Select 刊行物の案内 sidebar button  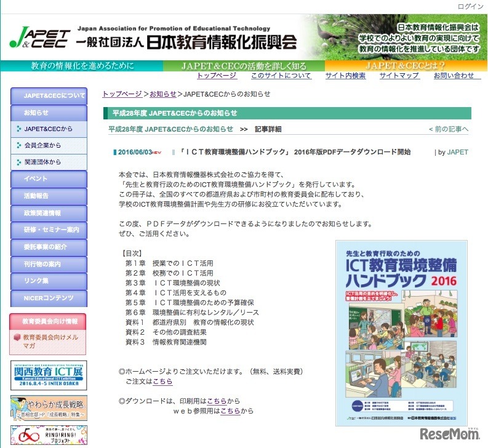(x=49, y=265)
